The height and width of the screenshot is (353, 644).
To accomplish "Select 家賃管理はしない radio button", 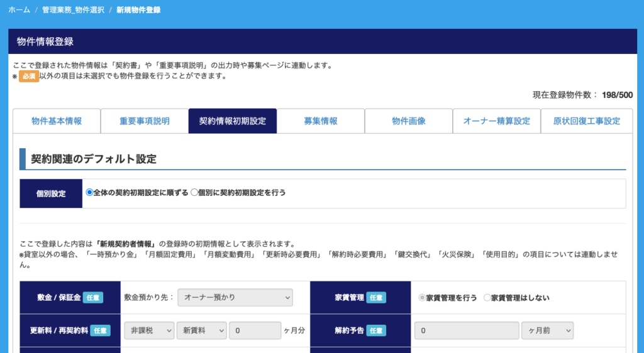I will tap(487, 298).
